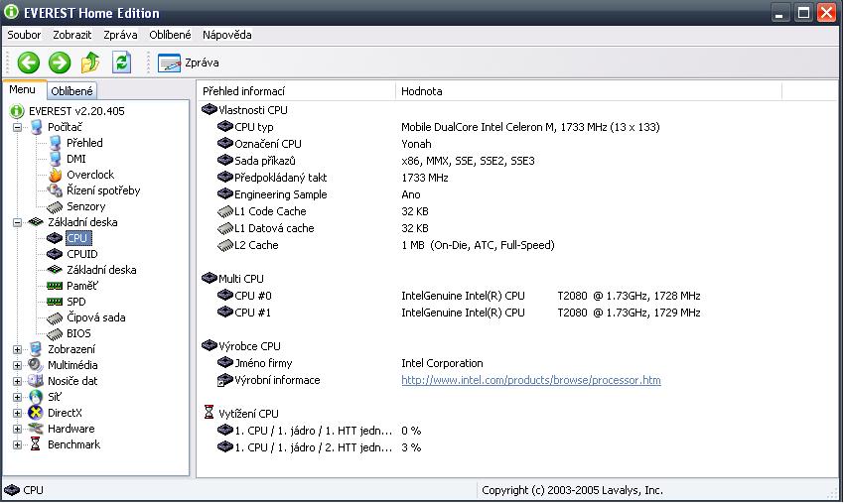Open Řízení spotřeby via its icon
Image resolution: width=844 pixels, height=504 pixels.
tap(55, 190)
